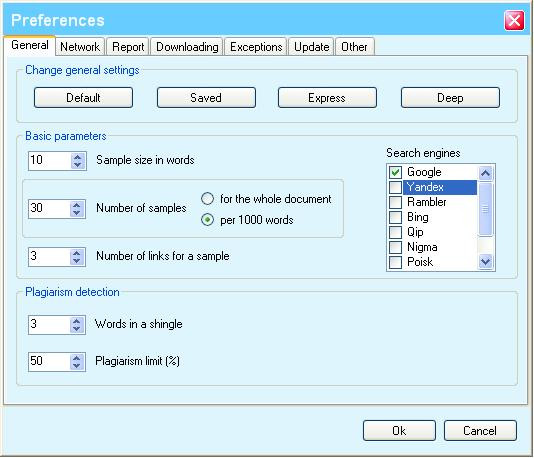Select the Poisk list item

pos(420,262)
